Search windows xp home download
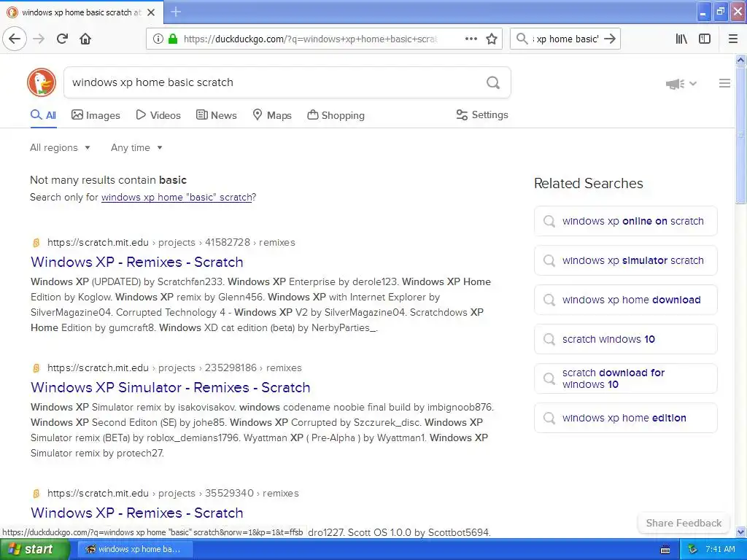This screenshot has height=560, width=747. (x=625, y=300)
